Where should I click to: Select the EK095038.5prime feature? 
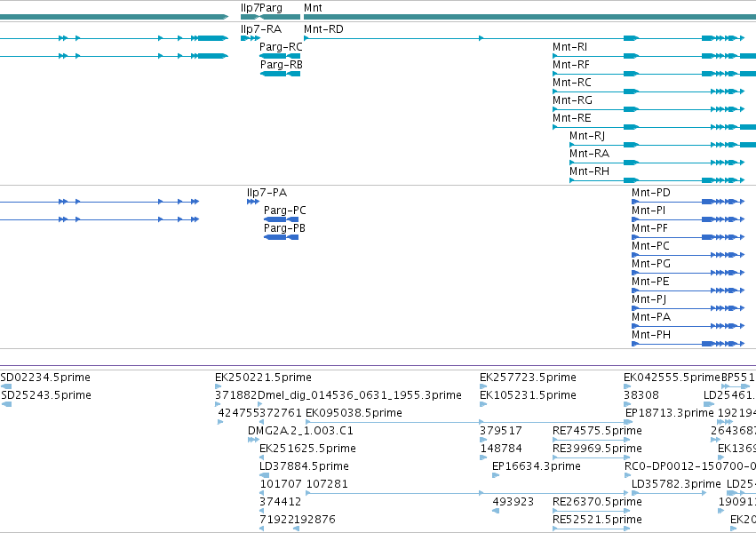click(354, 413)
